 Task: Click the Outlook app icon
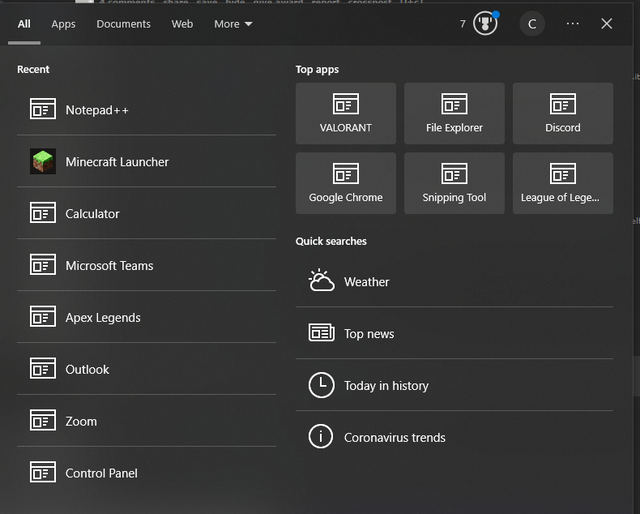(x=43, y=368)
